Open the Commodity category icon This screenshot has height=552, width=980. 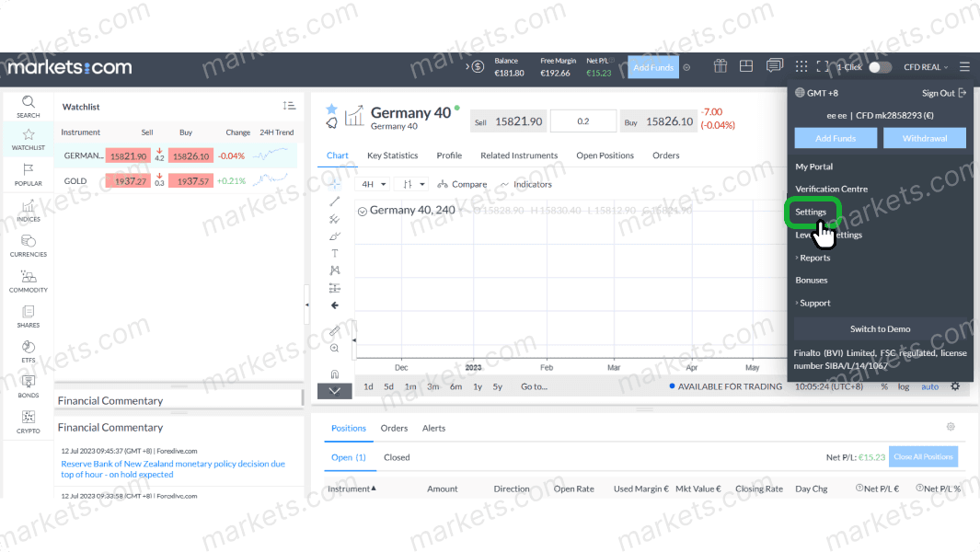coord(29,282)
